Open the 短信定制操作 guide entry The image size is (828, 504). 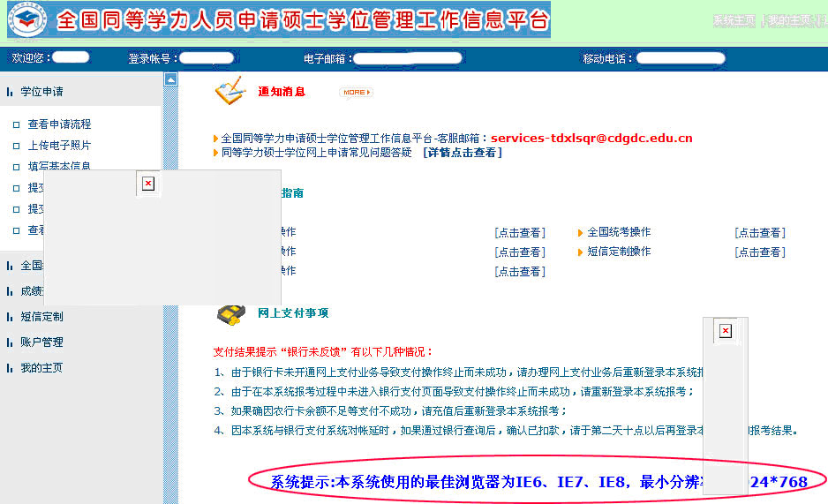[x=619, y=252]
